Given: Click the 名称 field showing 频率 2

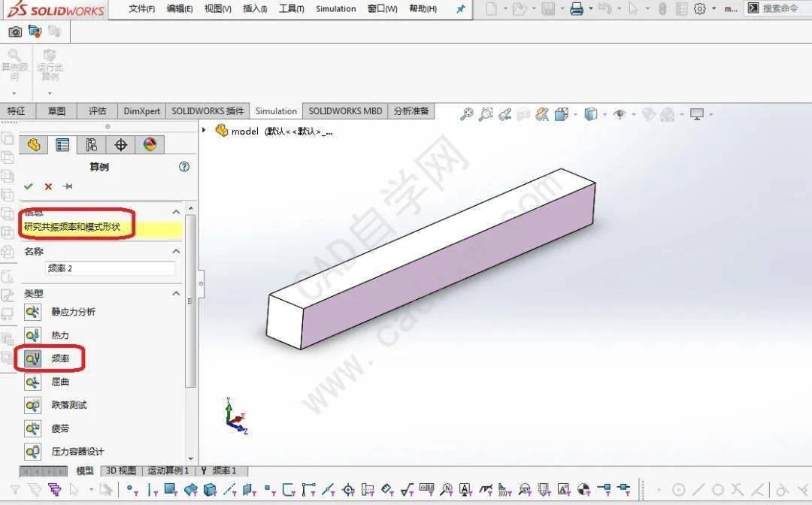Looking at the screenshot, I should 111,268.
